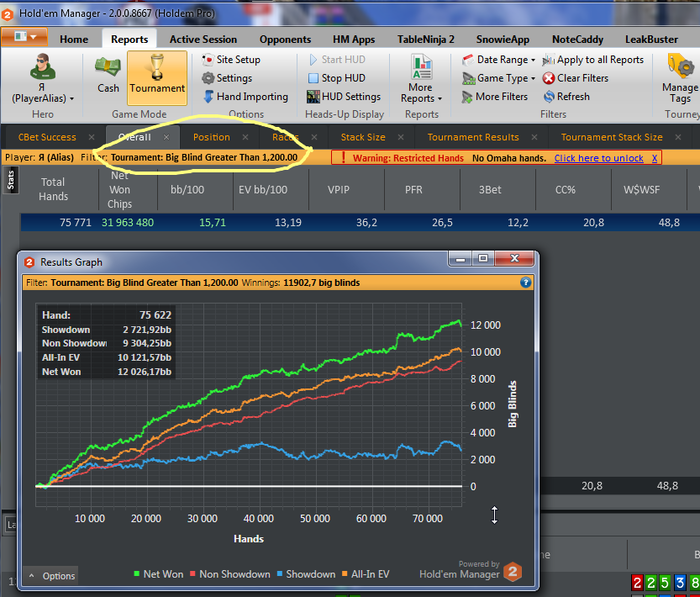The image size is (700, 597).
Task: Sort by bb/100 column header
Action: tap(187, 190)
